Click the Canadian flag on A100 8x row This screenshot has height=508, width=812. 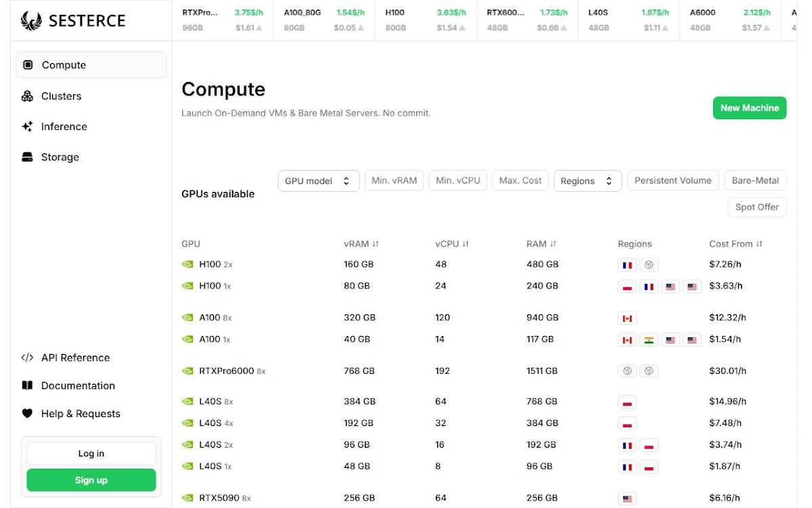click(x=627, y=318)
